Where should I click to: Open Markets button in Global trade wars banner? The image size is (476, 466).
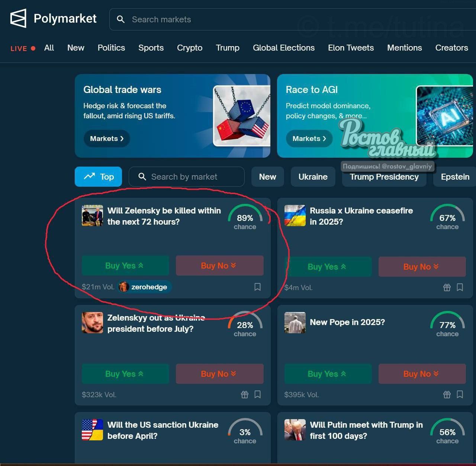coord(107,139)
